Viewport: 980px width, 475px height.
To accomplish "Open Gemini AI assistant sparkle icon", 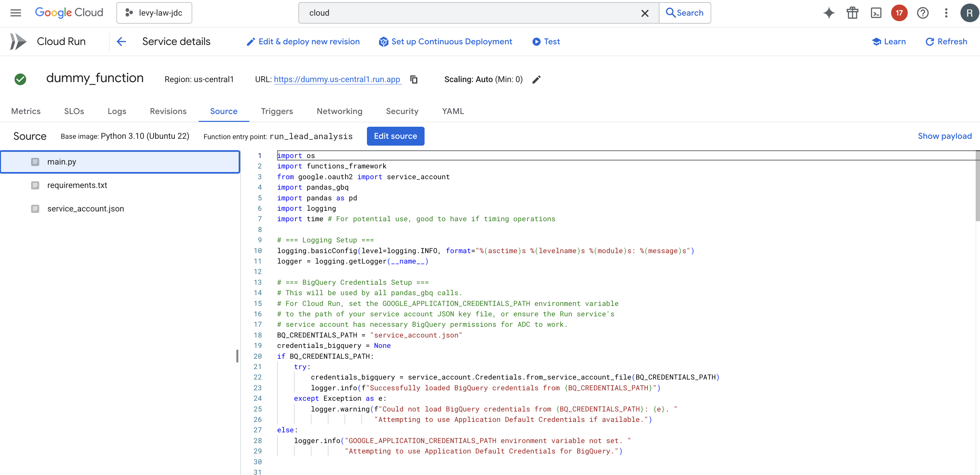I will click(829, 13).
